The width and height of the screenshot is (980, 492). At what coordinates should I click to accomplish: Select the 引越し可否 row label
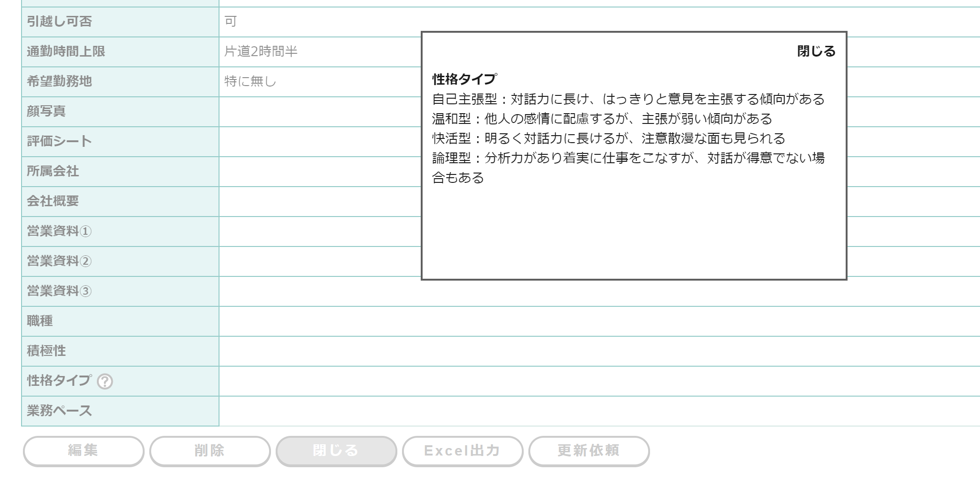[x=59, y=22]
